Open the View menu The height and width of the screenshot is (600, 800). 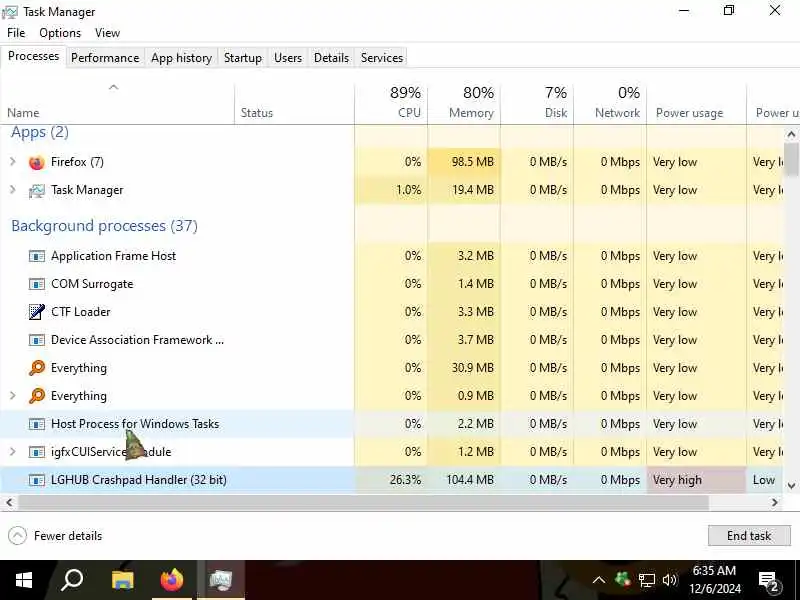click(107, 33)
